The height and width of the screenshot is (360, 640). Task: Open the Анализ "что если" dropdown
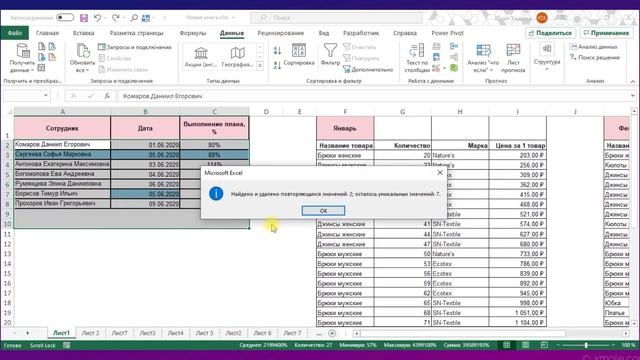[x=483, y=58]
